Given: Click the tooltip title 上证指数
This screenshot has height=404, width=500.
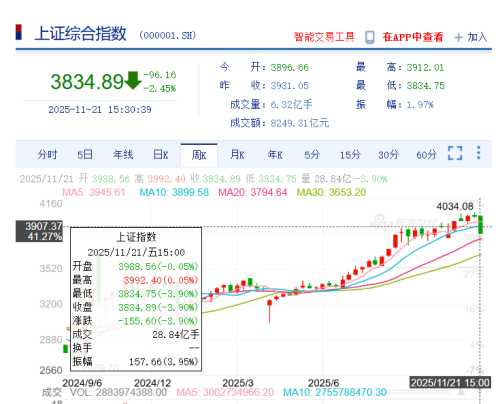Looking at the screenshot, I should (136, 237).
